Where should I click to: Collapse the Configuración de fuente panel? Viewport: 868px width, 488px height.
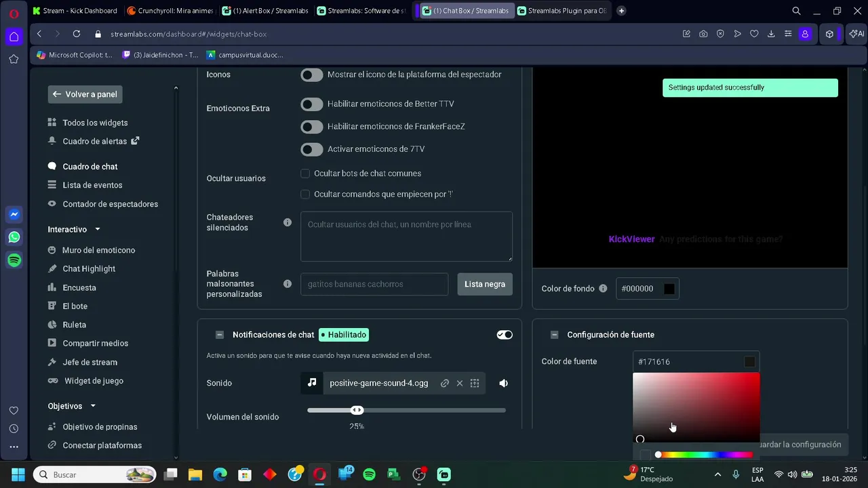pyautogui.click(x=554, y=335)
